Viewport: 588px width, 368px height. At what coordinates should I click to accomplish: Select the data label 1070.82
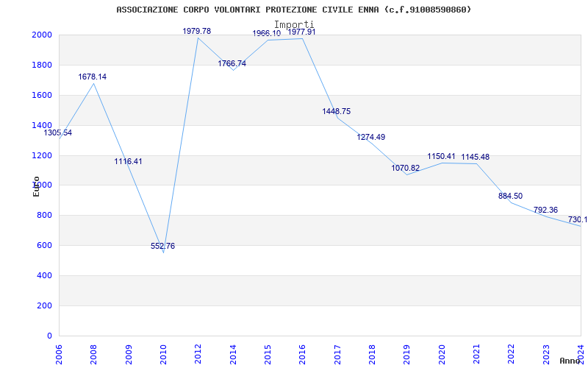coord(406,168)
